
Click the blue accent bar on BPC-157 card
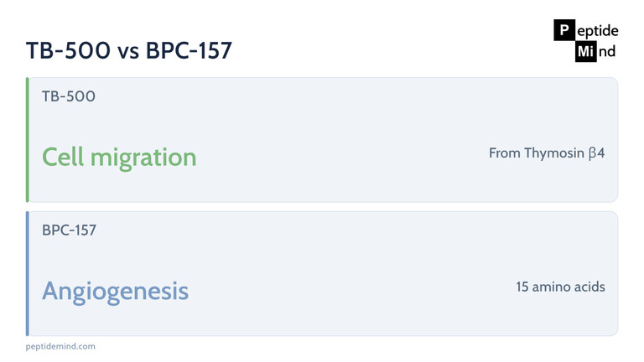[28, 274]
